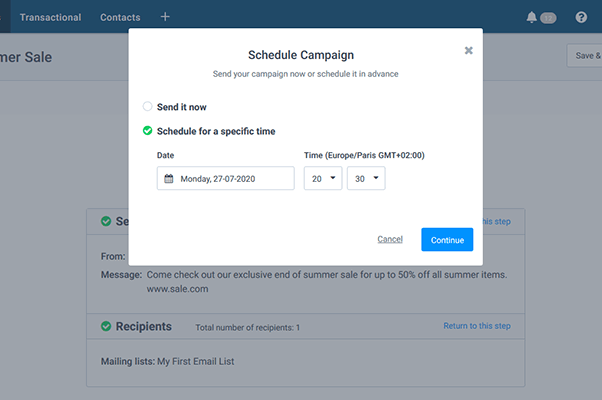
Task: Click the Cancel link in the dialog
Action: click(390, 239)
